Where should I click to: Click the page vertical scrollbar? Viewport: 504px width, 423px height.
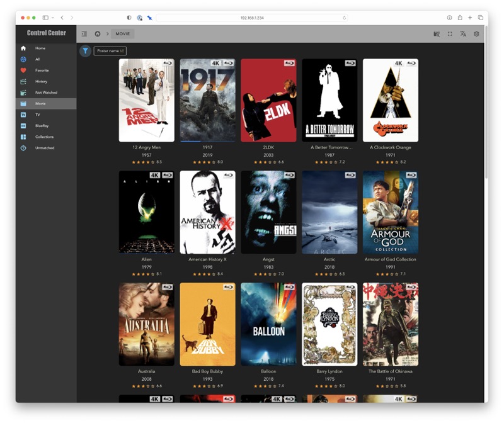click(486, 103)
